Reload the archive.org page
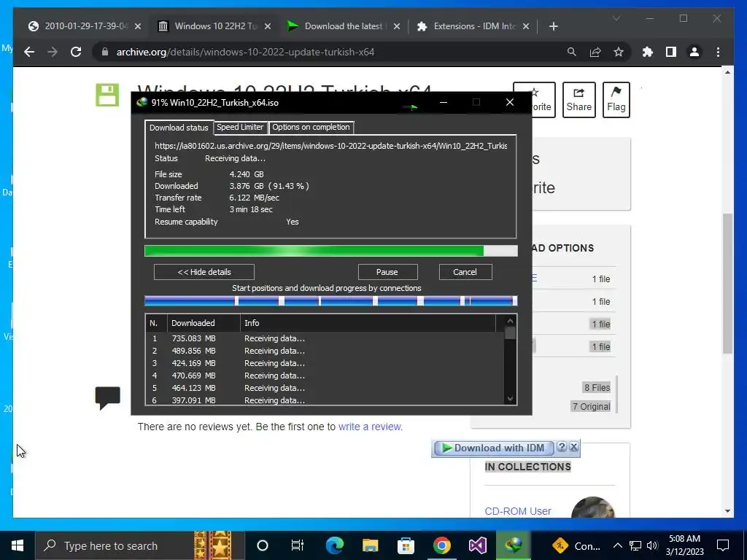This screenshot has height=560, width=747. point(76,52)
